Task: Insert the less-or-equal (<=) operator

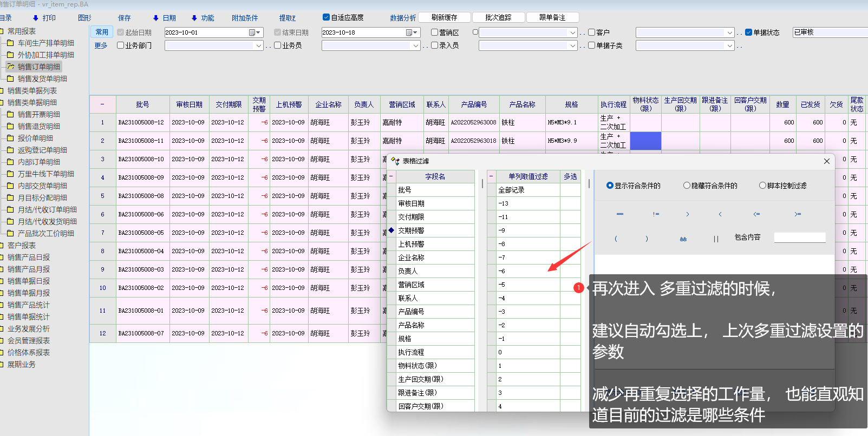Action: (756, 214)
